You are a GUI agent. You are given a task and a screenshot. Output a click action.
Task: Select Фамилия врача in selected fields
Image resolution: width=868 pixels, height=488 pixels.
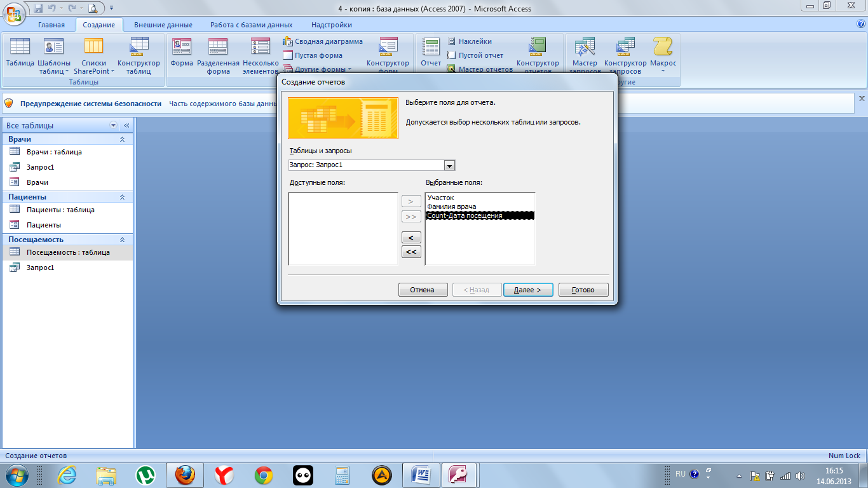tap(480, 207)
